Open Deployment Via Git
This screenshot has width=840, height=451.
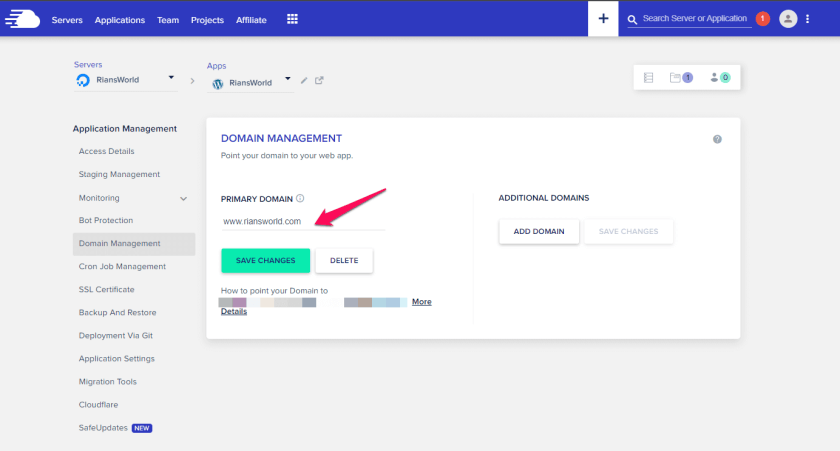click(x=116, y=335)
